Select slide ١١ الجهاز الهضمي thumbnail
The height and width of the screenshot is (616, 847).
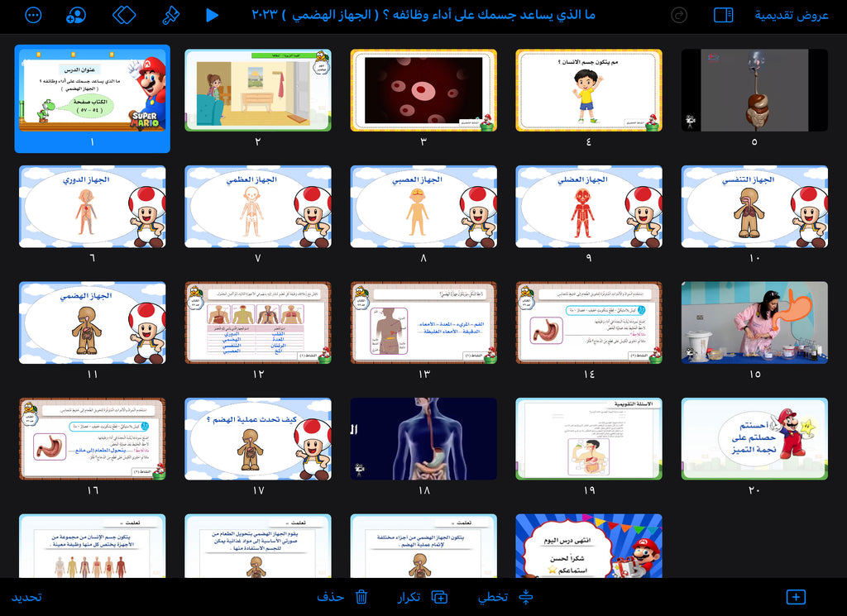[x=93, y=322]
